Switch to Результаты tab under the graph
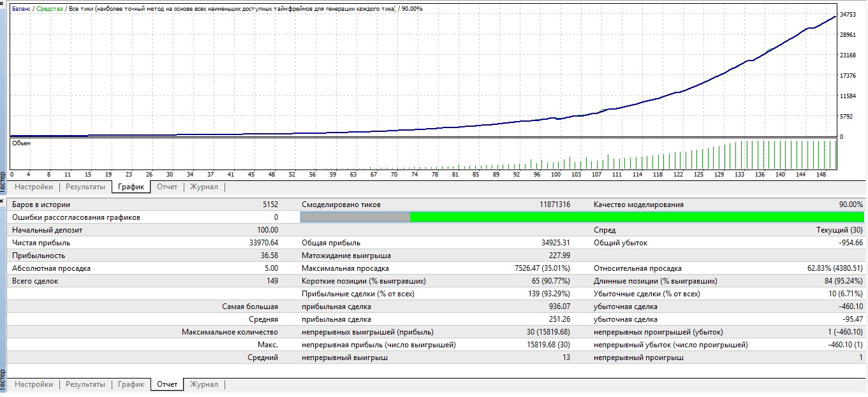 [85, 187]
